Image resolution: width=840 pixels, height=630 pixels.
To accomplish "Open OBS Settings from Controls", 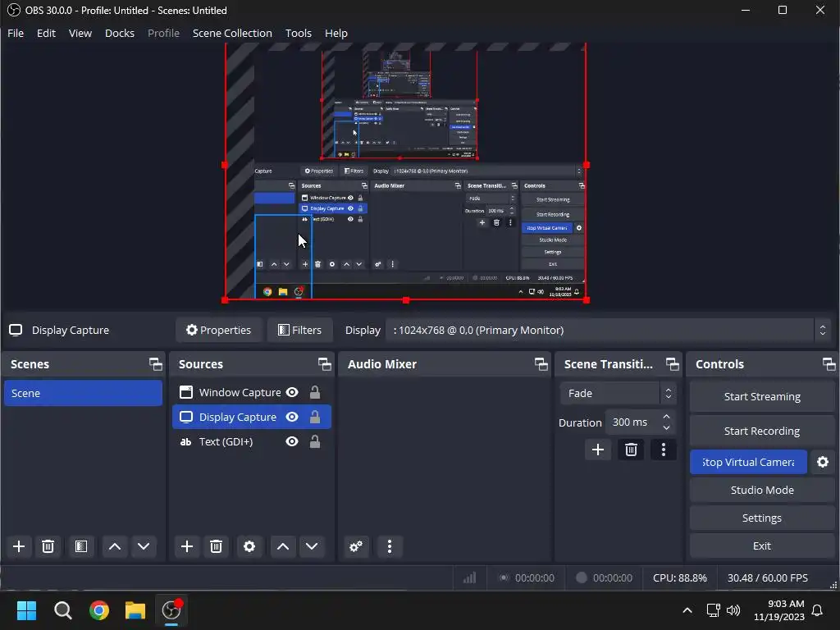I will (x=762, y=518).
